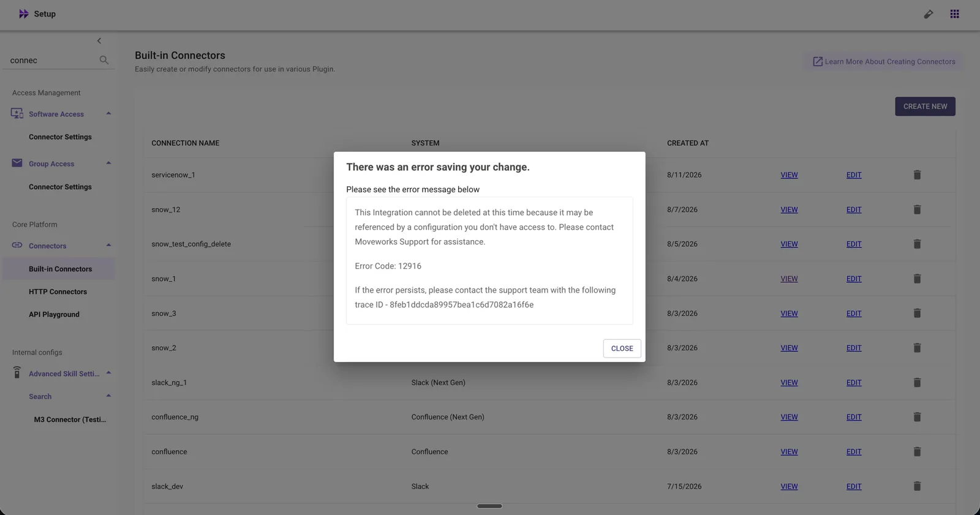Click the external link icon beside Learn More

[x=817, y=62]
